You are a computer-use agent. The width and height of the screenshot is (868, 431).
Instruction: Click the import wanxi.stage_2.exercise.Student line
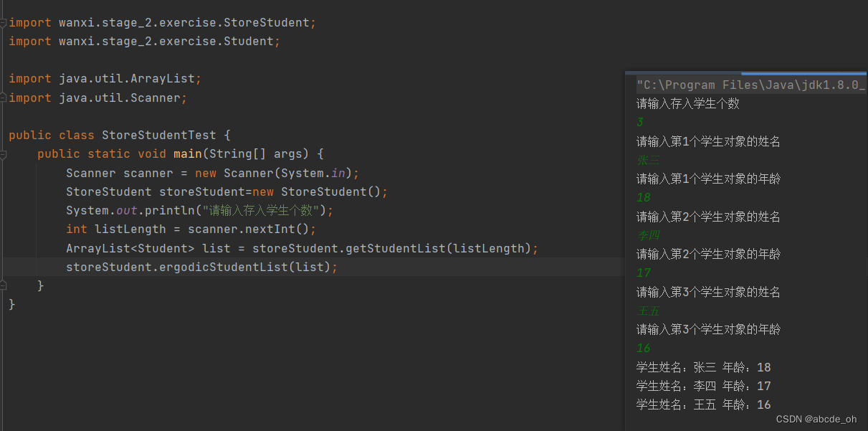pos(145,42)
